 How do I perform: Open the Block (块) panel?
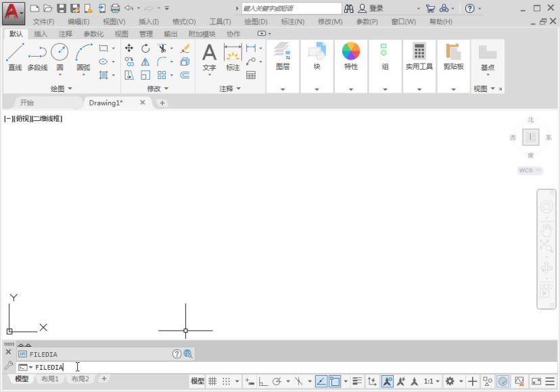pyautogui.click(x=317, y=56)
